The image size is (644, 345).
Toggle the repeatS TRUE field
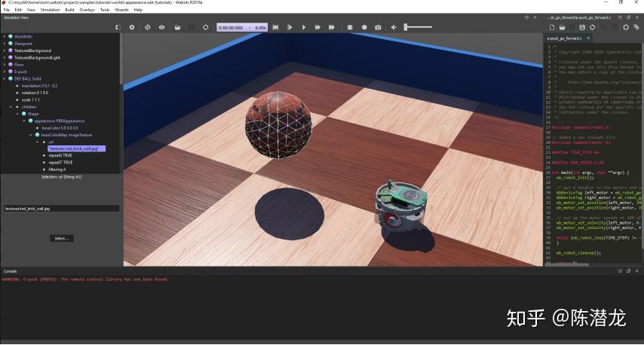[x=61, y=155]
